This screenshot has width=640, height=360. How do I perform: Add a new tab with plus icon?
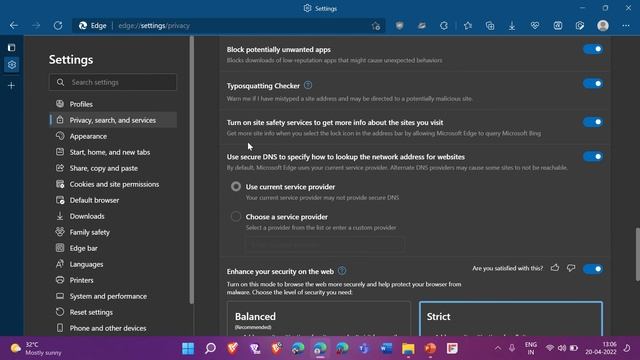[x=11, y=86]
